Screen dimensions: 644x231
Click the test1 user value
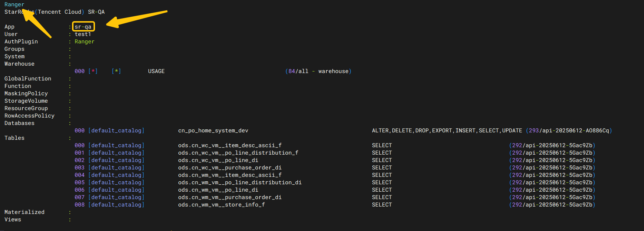pos(83,34)
